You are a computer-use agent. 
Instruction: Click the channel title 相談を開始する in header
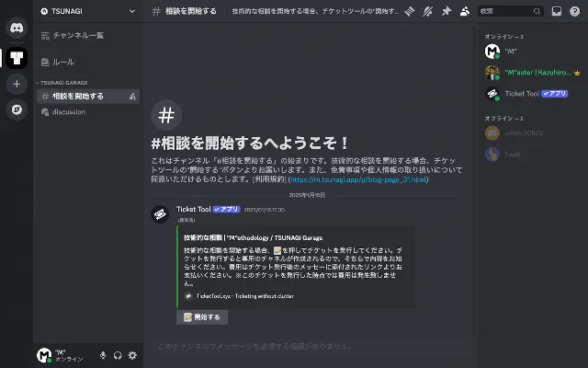191,11
